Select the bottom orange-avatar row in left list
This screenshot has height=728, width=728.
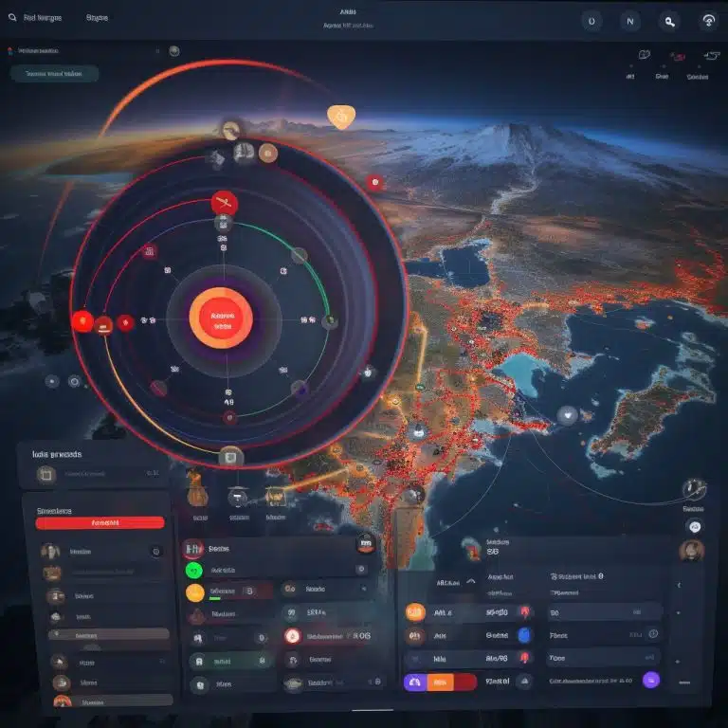click(113, 702)
